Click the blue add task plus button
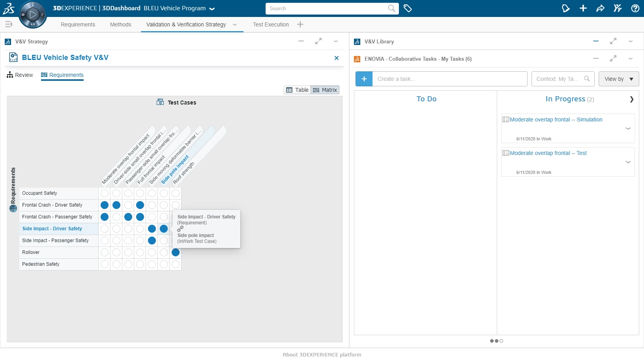This screenshot has height=362, width=644. (x=364, y=79)
